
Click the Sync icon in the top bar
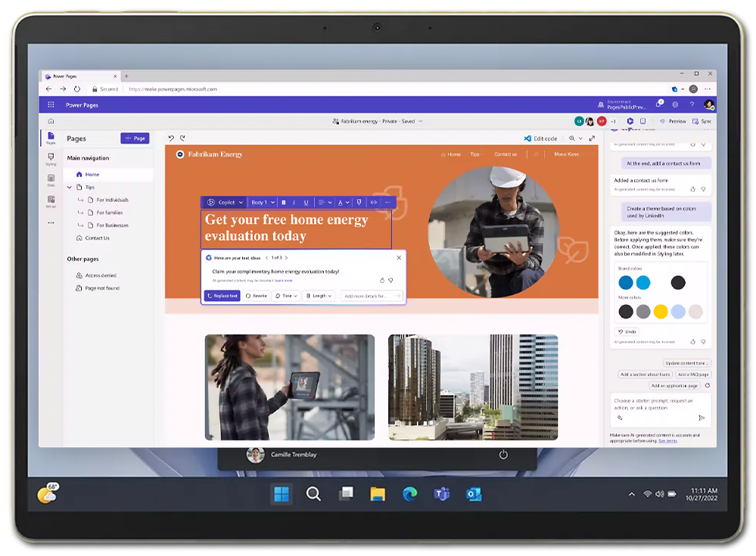[702, 120]
